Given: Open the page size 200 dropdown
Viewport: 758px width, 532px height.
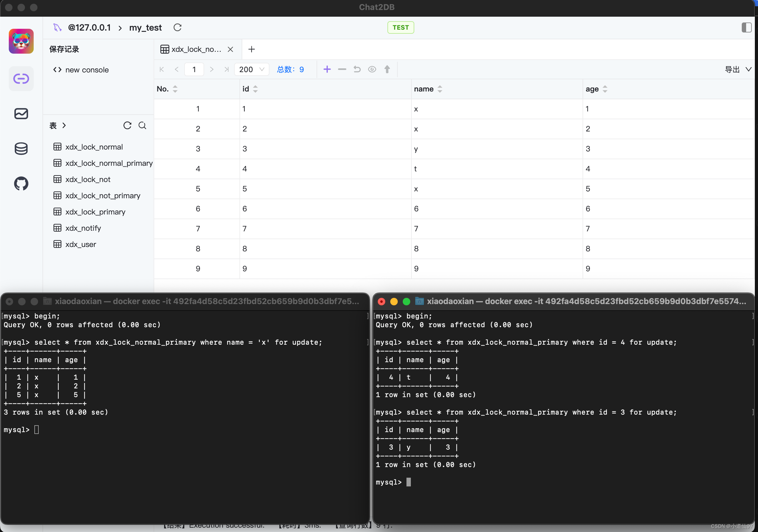Looking at the screenshot, I should [x=252, y=69].
